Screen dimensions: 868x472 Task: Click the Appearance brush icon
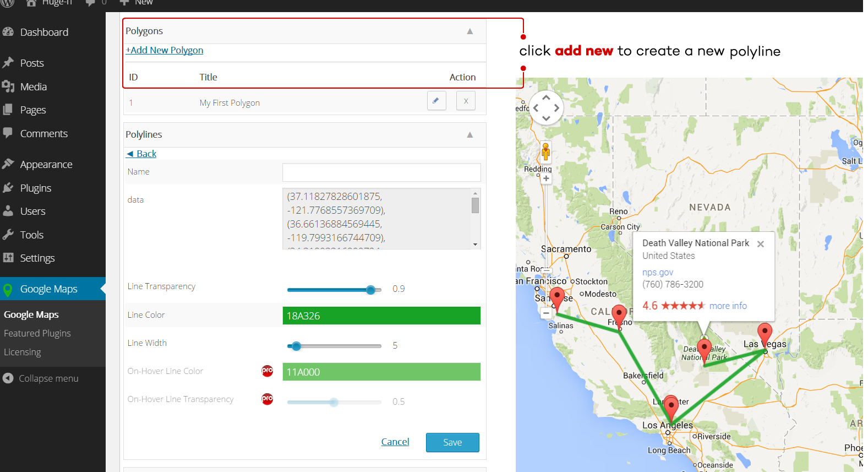click(x=8, y=164)
